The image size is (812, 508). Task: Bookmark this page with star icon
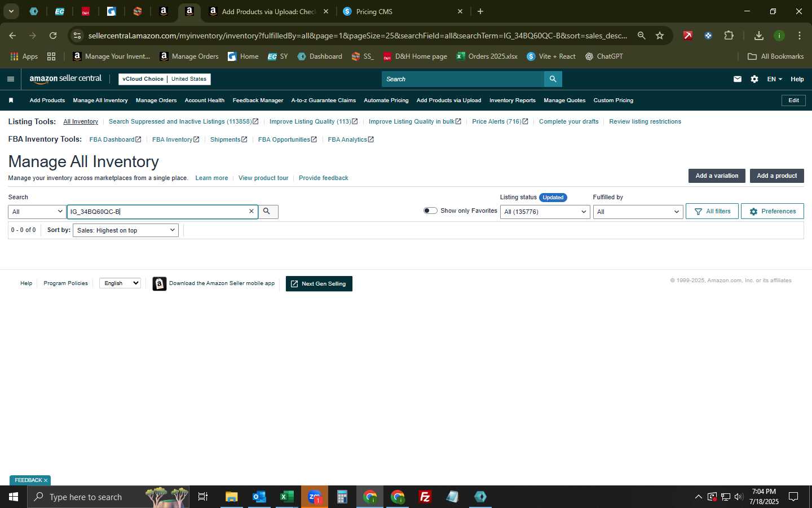click(660, 36)
